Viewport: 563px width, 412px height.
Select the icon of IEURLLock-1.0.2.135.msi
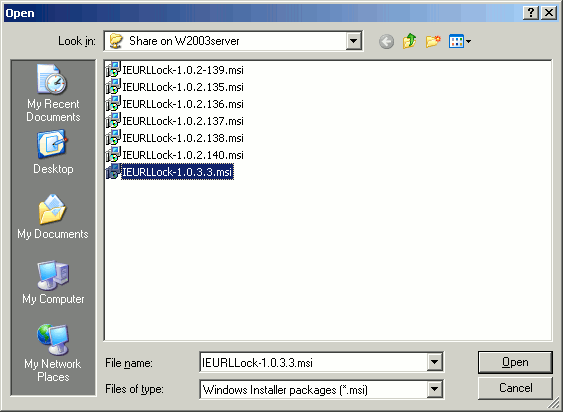click(113, 87)
